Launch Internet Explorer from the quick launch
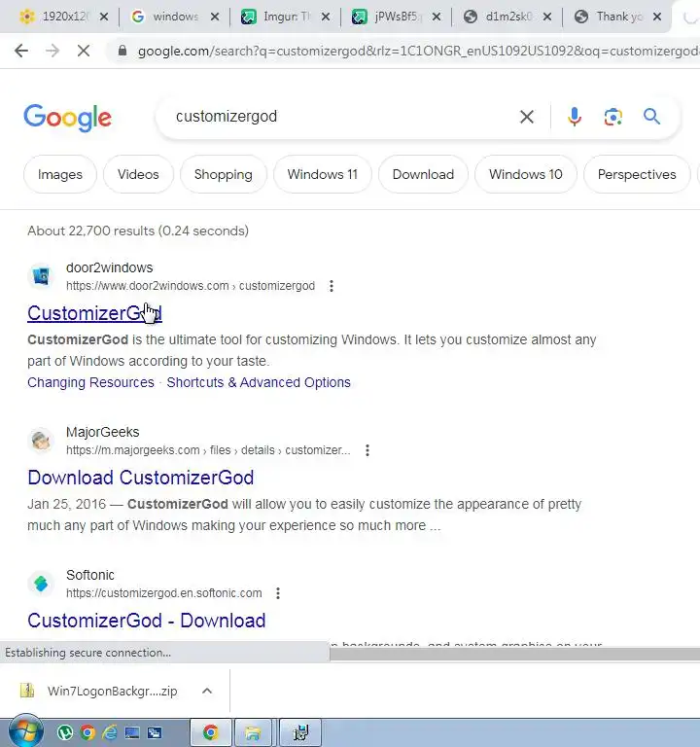The image size is (700, 747). pyautogui.click(x=110, y=732)
